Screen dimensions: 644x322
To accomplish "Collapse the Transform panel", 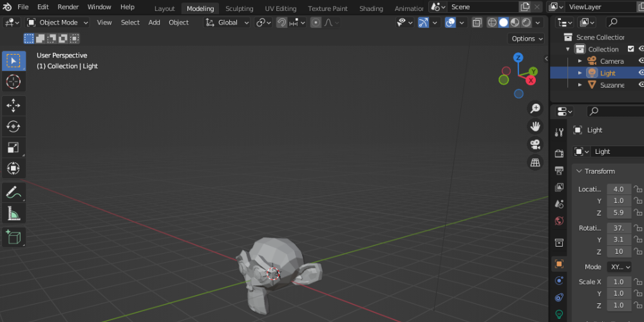I will 579,171.
